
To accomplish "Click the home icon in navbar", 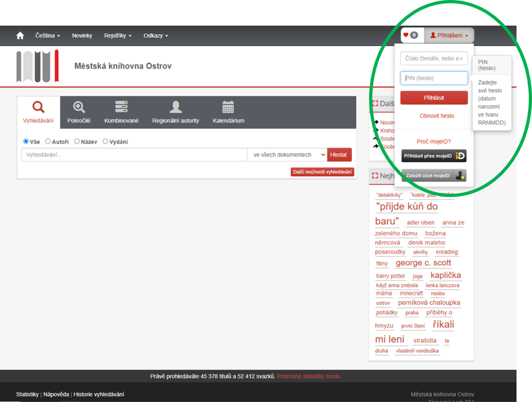I will coord(20,36).
